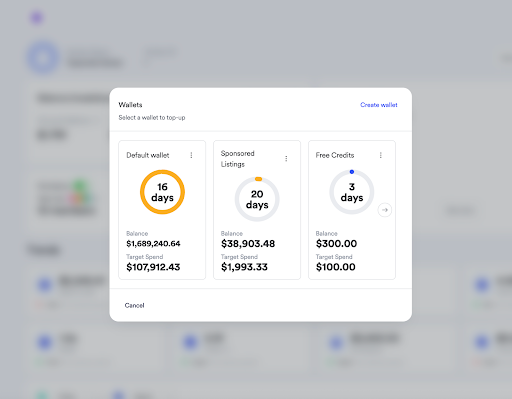Click the Create wallet link

(x=379, y=105)
